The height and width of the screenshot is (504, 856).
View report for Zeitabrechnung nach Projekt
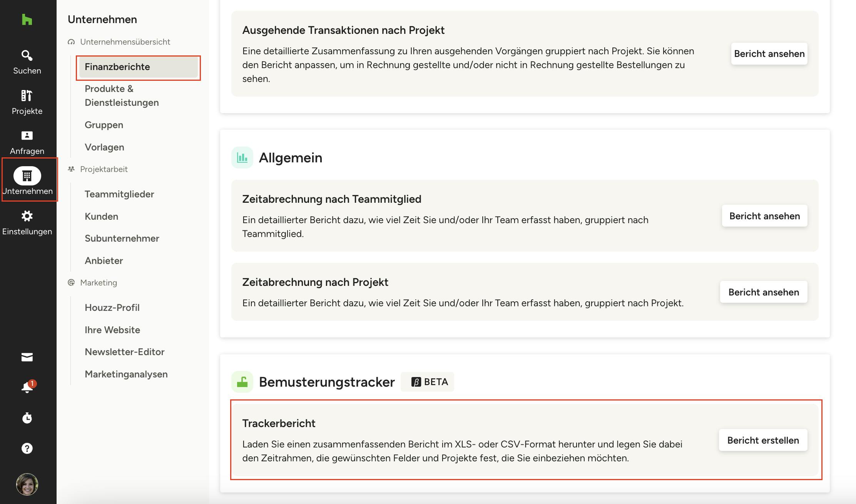tap(764, 292)
